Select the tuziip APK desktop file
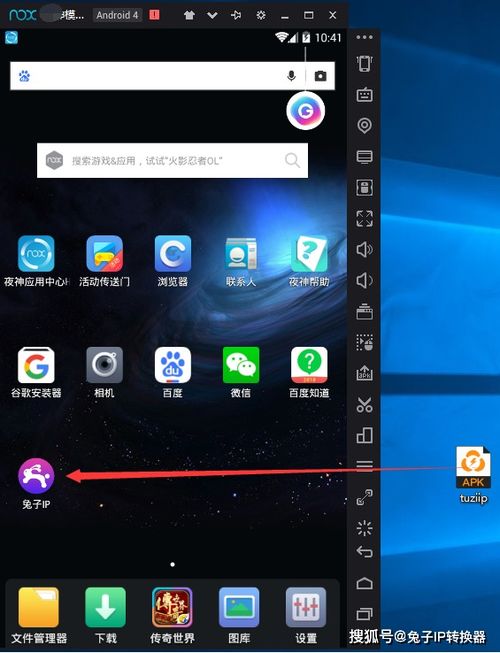 (473, 475)
